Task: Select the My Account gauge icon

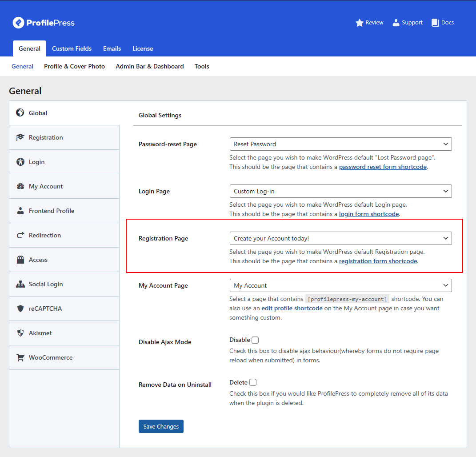Action: pos(20,186)
